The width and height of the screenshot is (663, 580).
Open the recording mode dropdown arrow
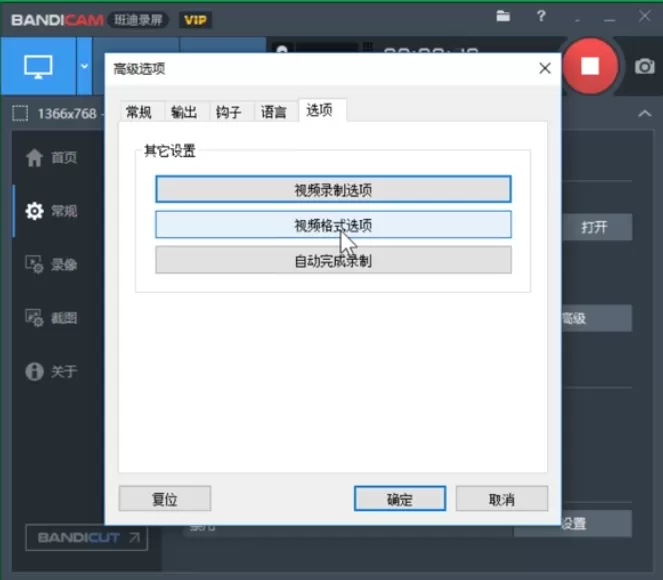point(85,66)
